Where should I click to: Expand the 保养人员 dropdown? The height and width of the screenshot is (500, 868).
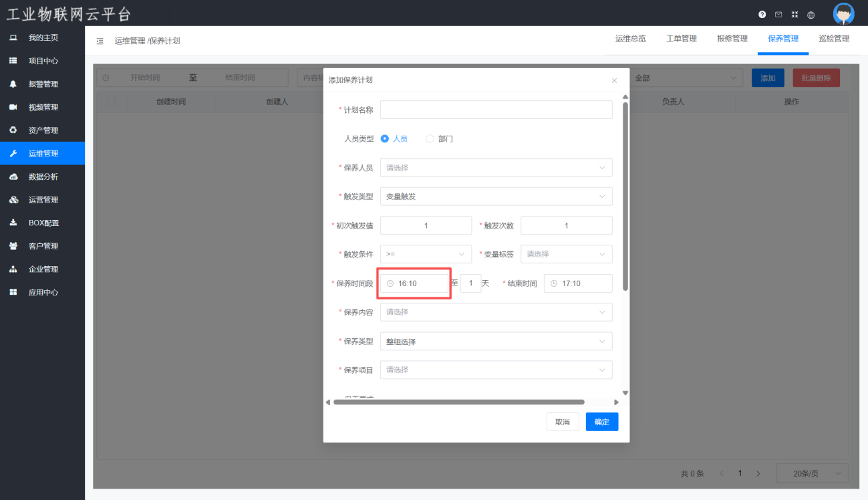496,168
